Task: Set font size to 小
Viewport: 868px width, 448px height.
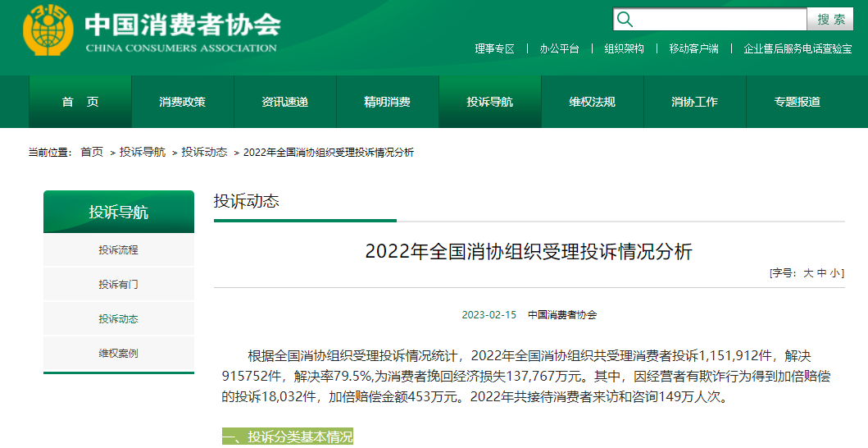Action: pyautogui.click(x=835, y=272)
